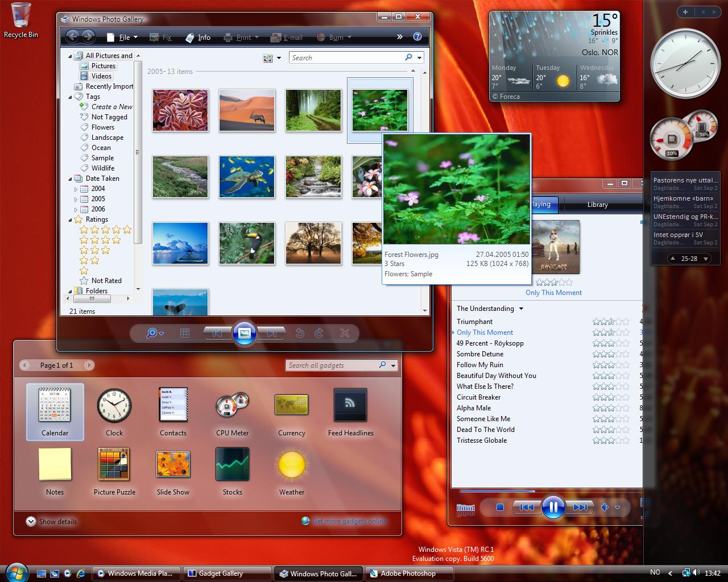
Task: Click Create a New Tag
Action: click(x=111, y=107)
